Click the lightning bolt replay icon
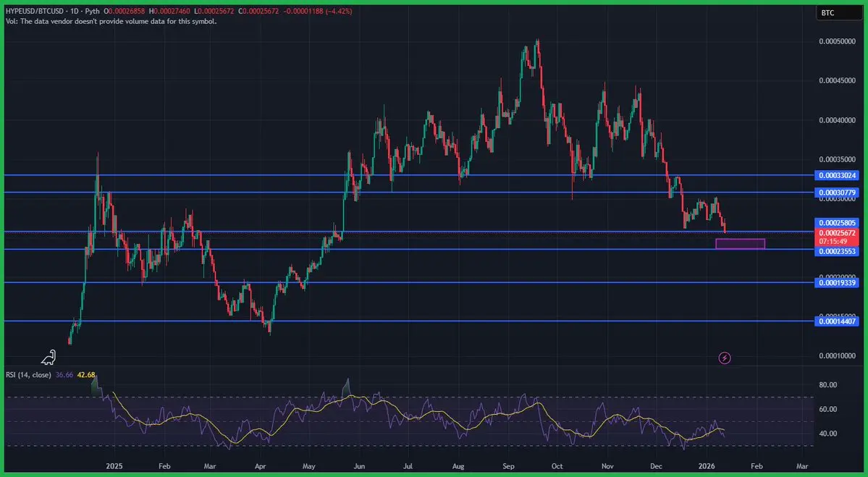The height and width of the screenshot is (477, 868). (x=725, y=358)
